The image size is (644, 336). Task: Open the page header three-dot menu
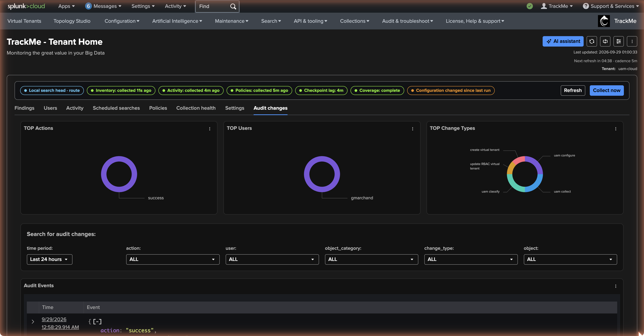[x=632, y=42]
